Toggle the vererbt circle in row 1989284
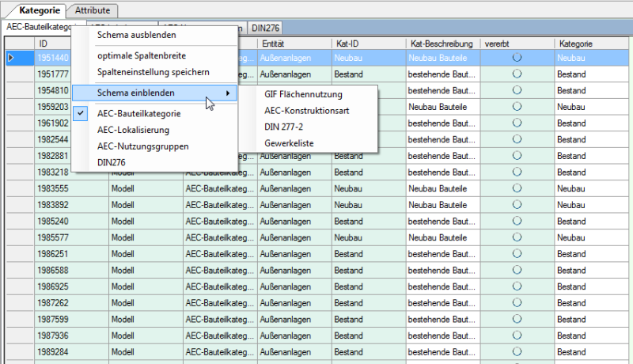 point(517,352)
